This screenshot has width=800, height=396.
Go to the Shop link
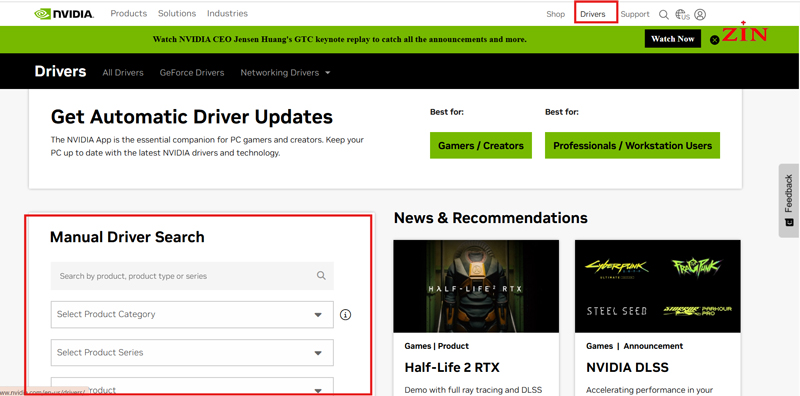[556, 14]
